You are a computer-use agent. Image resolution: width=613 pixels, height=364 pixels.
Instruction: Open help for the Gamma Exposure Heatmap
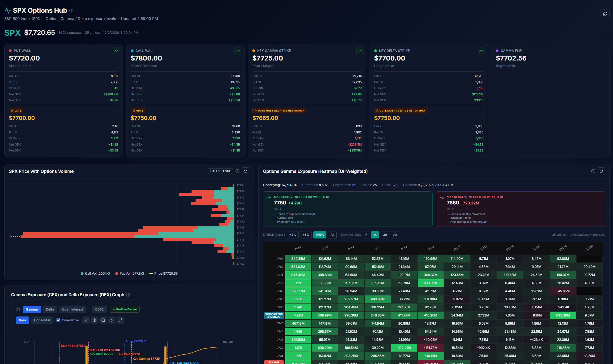593,171
